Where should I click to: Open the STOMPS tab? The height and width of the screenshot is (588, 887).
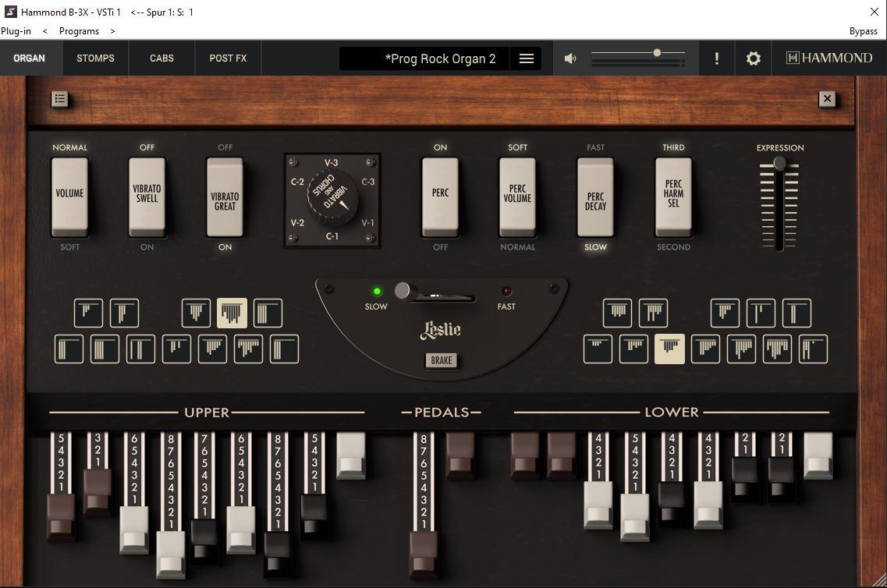[x=96, y=58]
